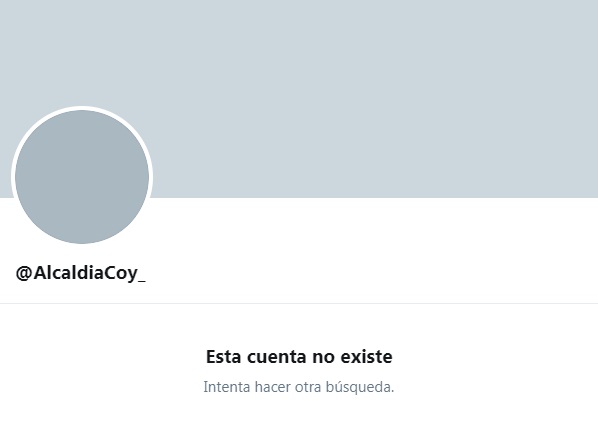
Task: Click the word "cuenta" in the heading
Action: (x=276, y=357)
